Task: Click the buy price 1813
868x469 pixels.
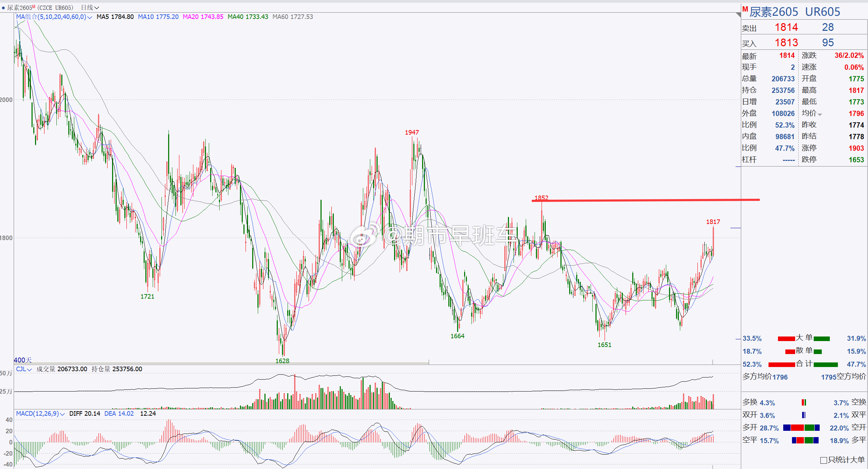Action: [x=786, y=43]
